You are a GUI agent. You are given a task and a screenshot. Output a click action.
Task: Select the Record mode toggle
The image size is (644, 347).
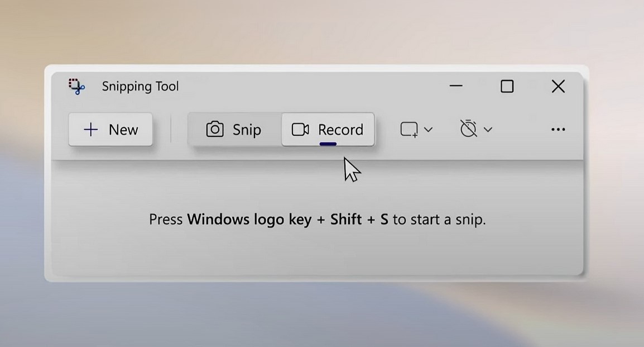point(328,130)
